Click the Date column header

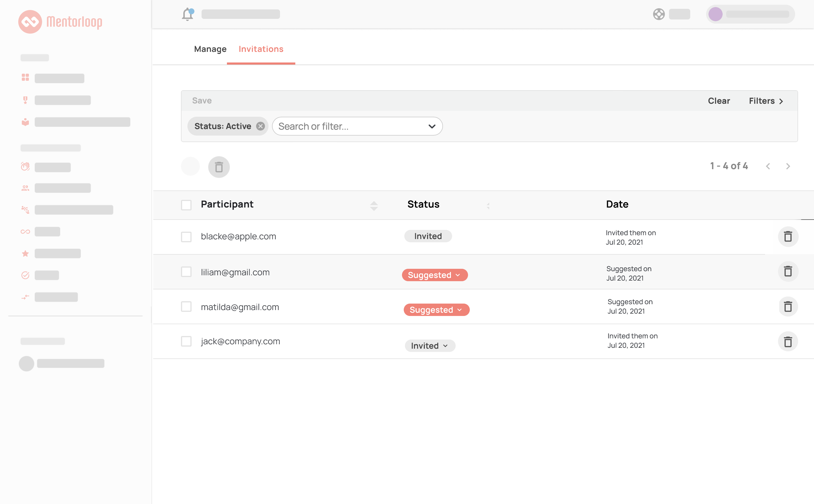pyautogui.click(x=617, y=204)
